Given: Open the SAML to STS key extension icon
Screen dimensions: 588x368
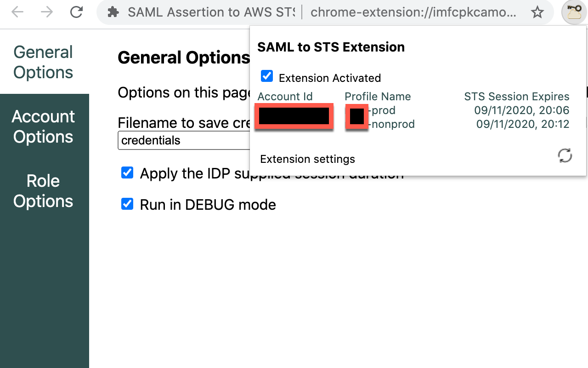Looking at the screenshot, I should tap(573, 12).
